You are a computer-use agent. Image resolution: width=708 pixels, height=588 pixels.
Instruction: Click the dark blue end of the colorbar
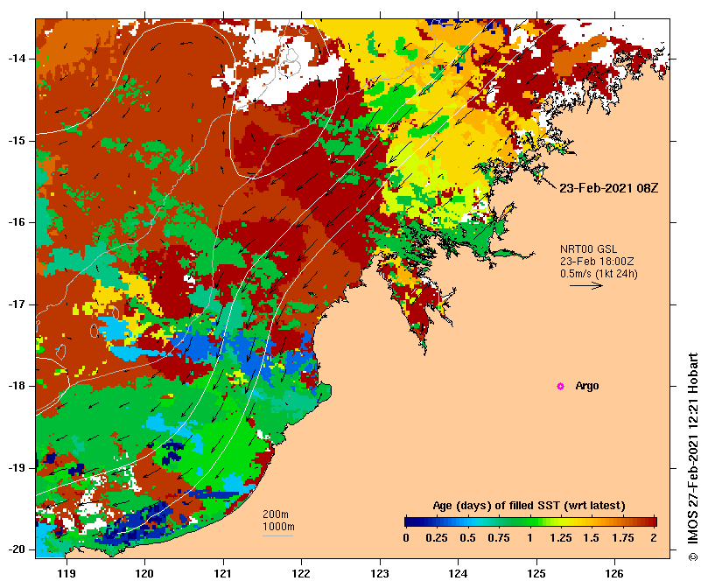(409, 522)
